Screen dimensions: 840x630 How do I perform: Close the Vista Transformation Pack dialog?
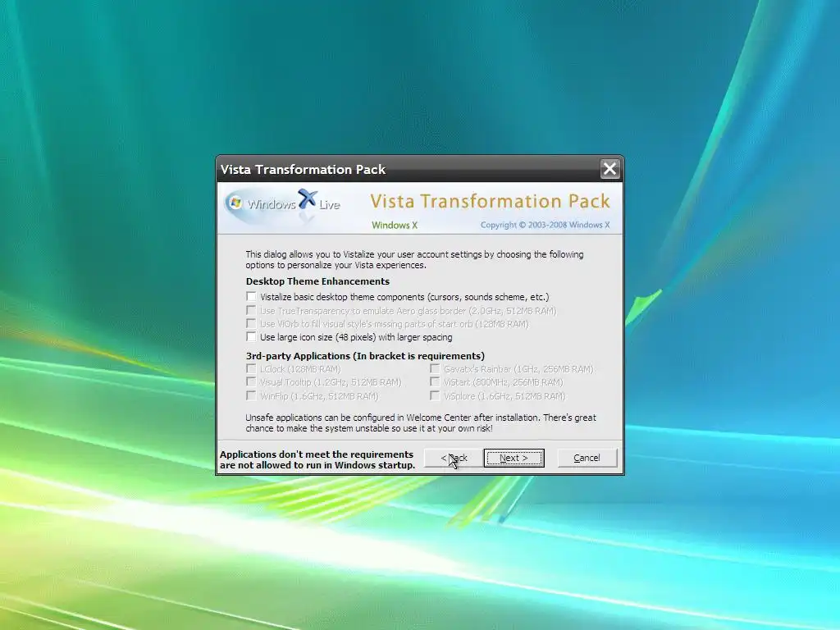tap(609, 169)
